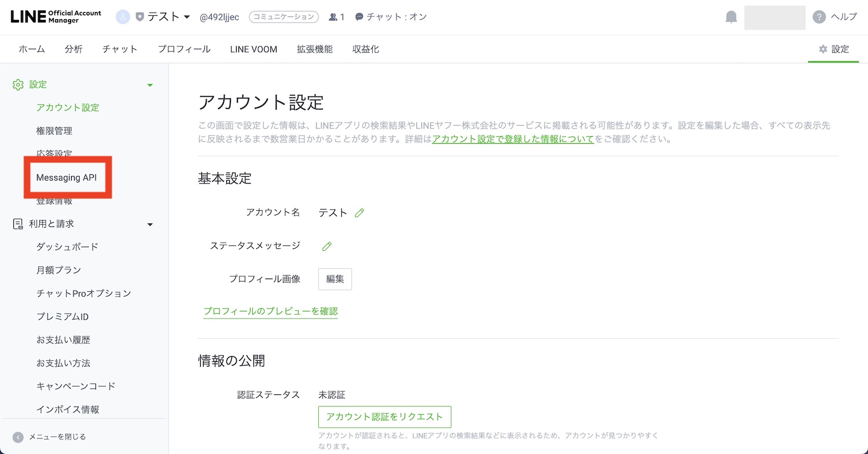Open チャットProオプション in the sidebar
The image size is (868, 454).
click(84, 293)
